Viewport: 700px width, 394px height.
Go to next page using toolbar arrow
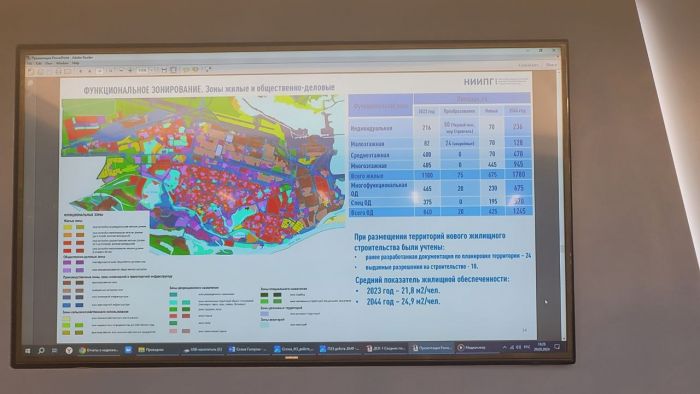click(90, 71)
